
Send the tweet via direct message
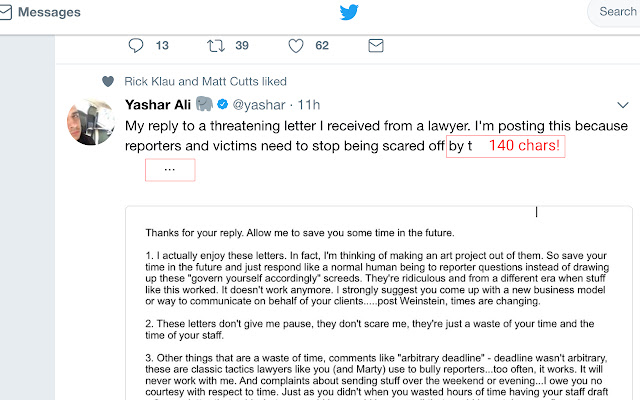pos(376,45)
